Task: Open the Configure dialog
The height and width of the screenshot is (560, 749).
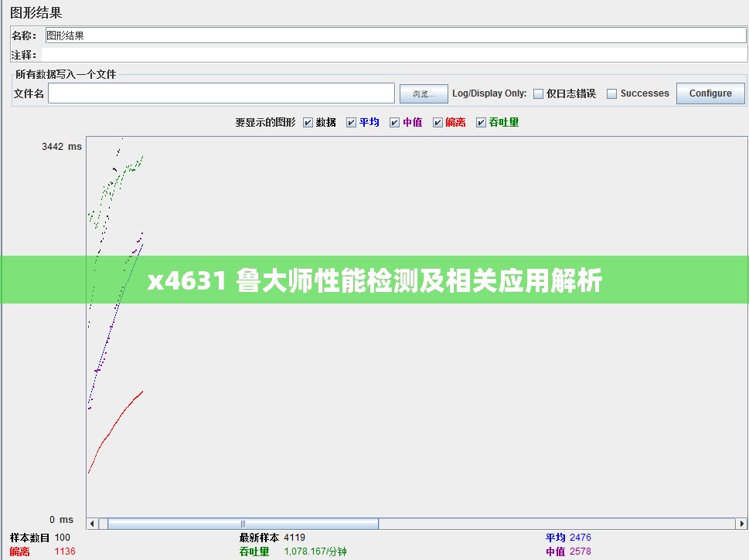Action: pyautogui.click(x=710, y=93)
